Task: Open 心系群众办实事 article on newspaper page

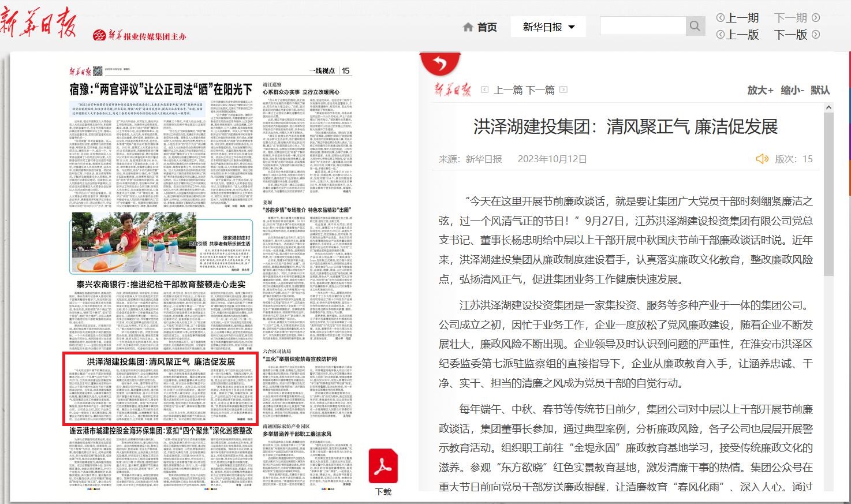Action: (x=301, y=92)
